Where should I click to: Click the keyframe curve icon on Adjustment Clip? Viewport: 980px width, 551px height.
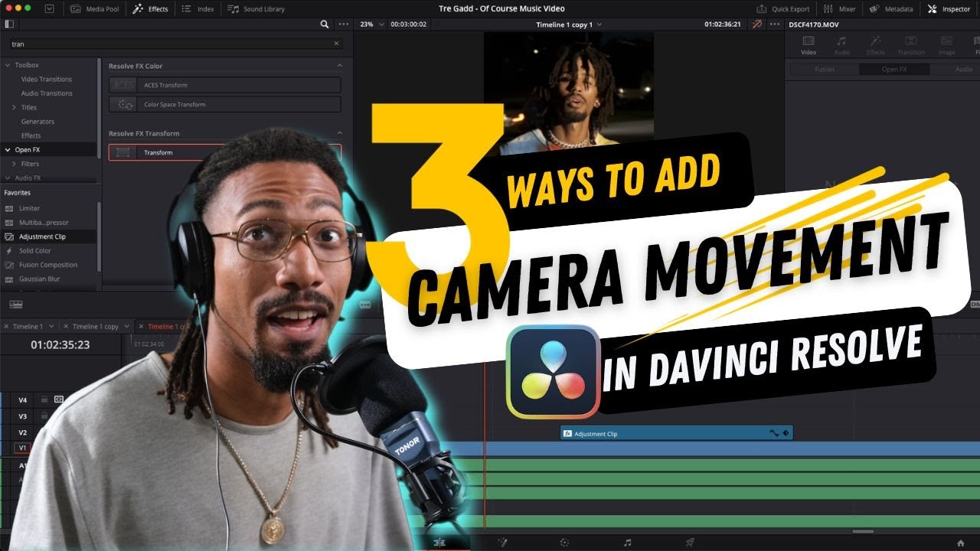click(x=773, y=434)
